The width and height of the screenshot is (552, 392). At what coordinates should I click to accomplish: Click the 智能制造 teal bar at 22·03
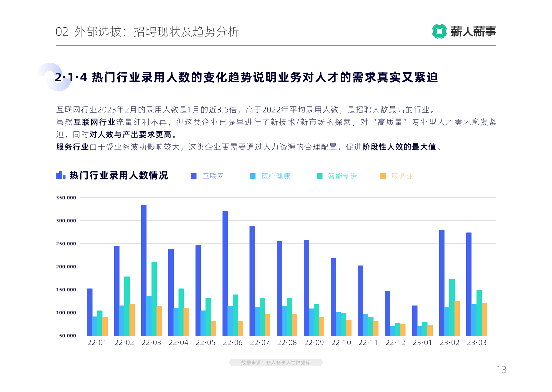[x=154, y=299]
